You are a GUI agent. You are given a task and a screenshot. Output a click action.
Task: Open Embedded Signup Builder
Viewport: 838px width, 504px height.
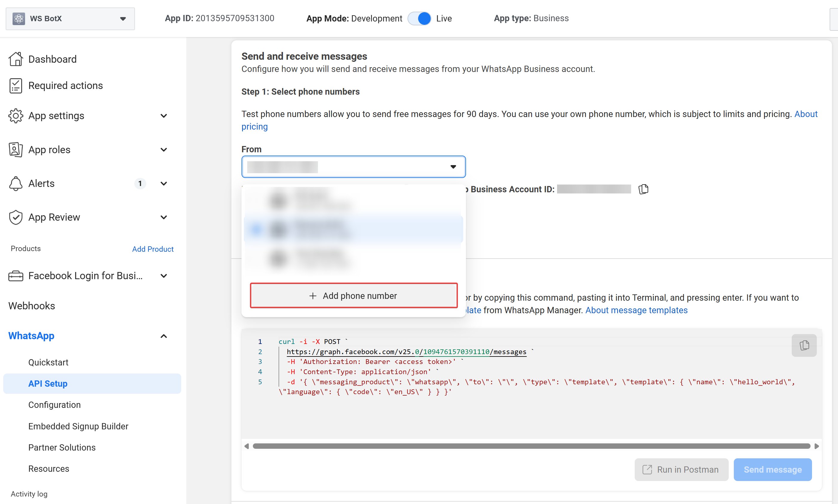(78, 426)
